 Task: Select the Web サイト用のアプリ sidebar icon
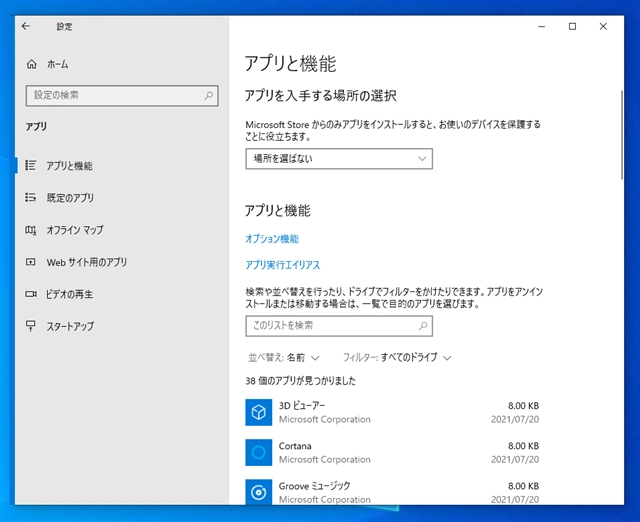pyautogui.click(x=31, y=262)
